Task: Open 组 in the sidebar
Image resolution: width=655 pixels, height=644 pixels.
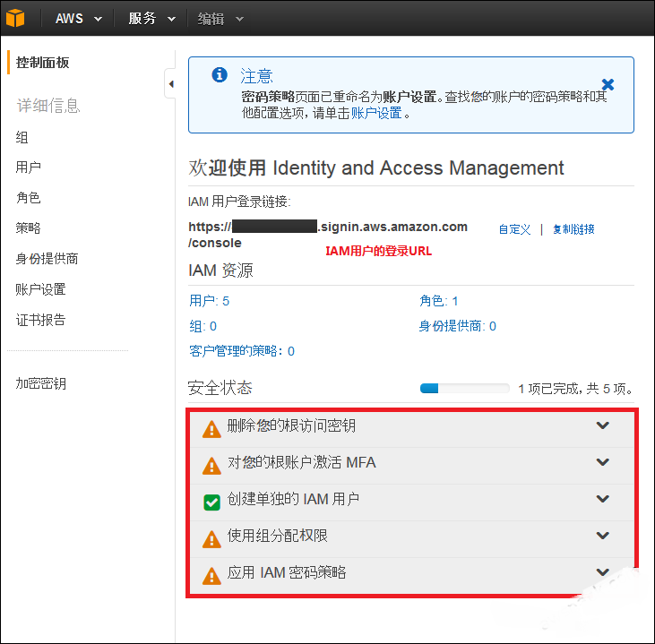Action: [22, 137]
